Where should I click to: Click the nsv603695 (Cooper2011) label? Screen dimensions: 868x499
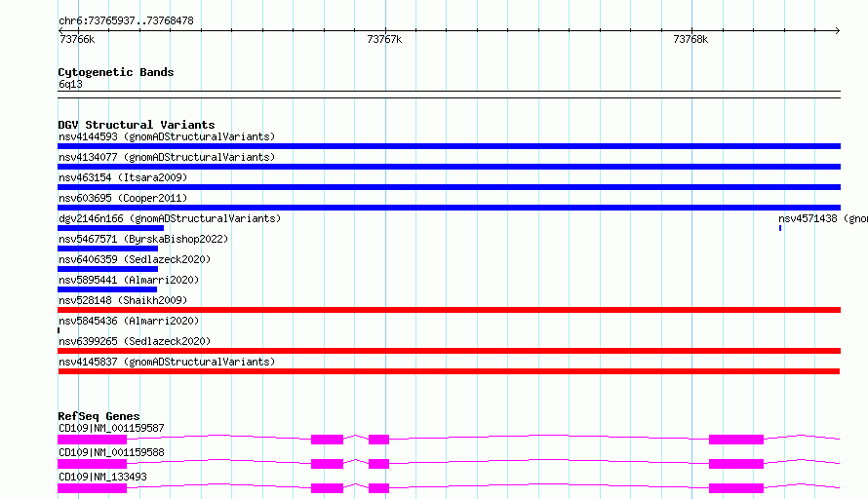(123, 198)
